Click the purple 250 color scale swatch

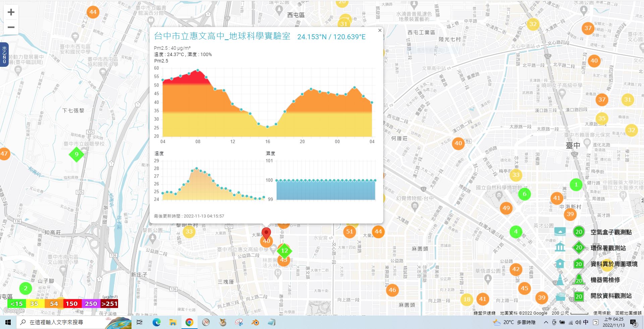(x=91, y=303)
